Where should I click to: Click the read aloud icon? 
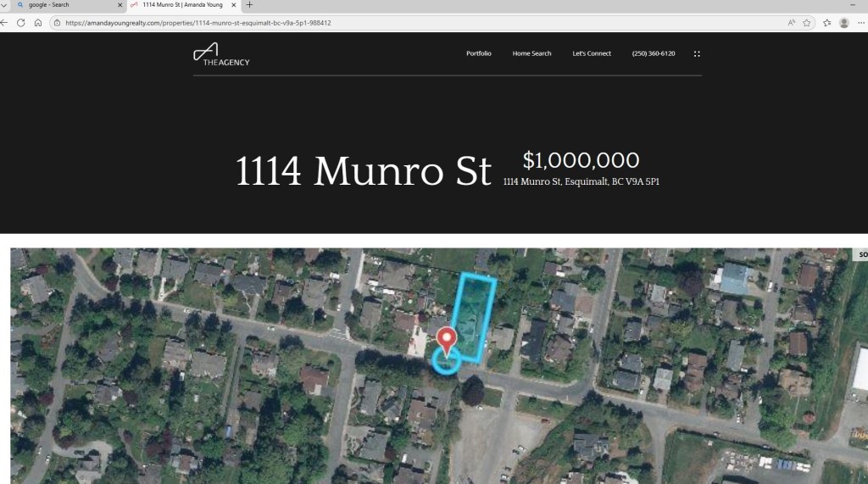click(x=791, y=23)
